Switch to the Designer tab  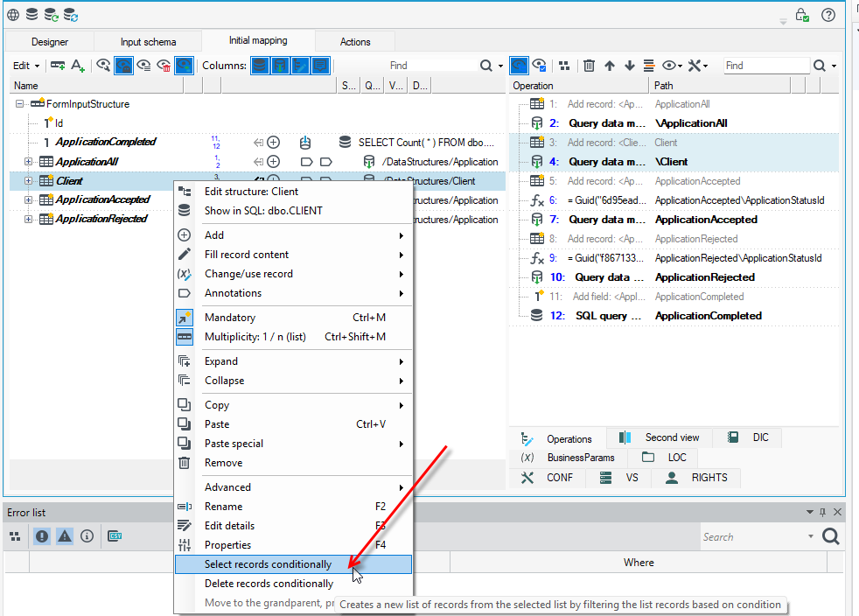(50, 42)
